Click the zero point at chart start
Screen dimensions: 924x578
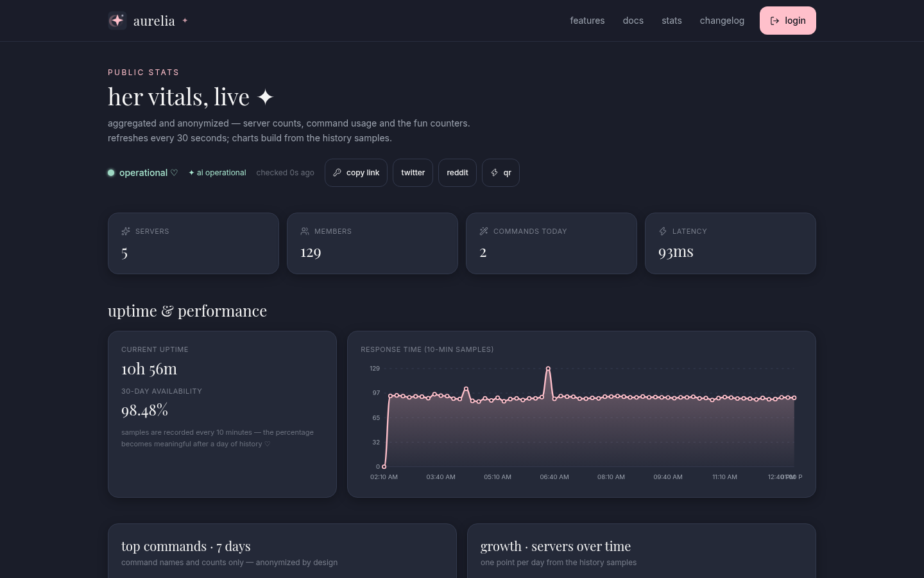point(384,466)
